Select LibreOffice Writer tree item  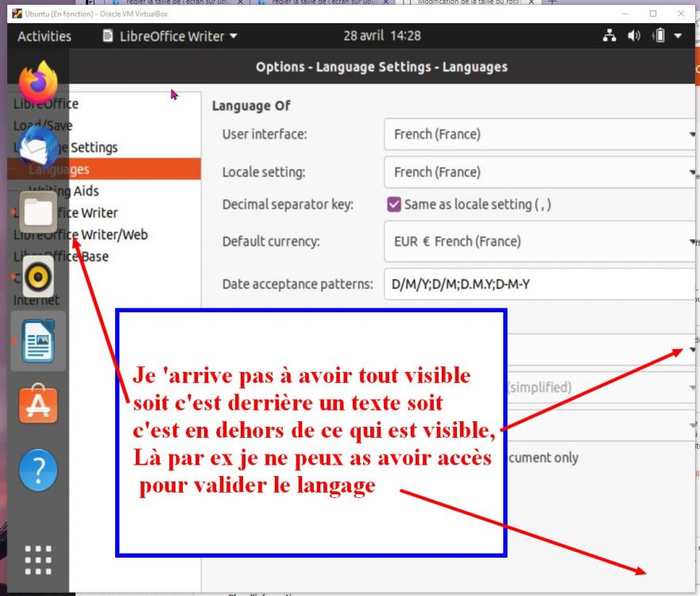pos(67,213)
